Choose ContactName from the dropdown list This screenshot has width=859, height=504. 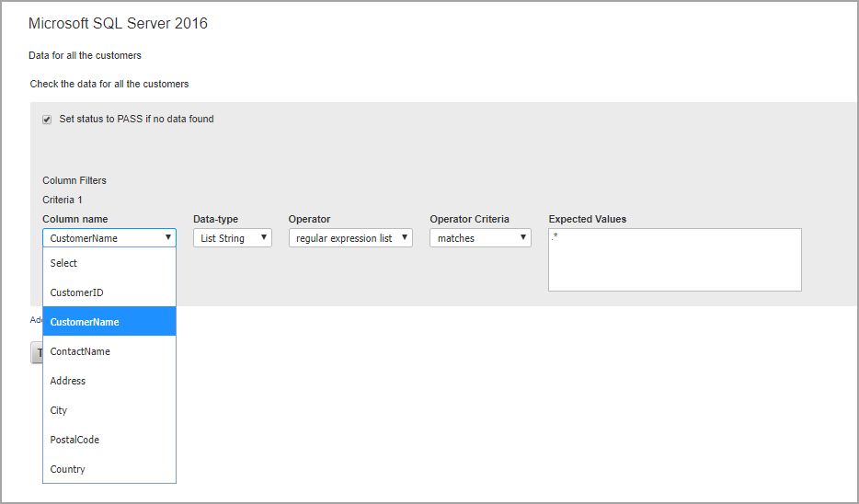(109, 351)
